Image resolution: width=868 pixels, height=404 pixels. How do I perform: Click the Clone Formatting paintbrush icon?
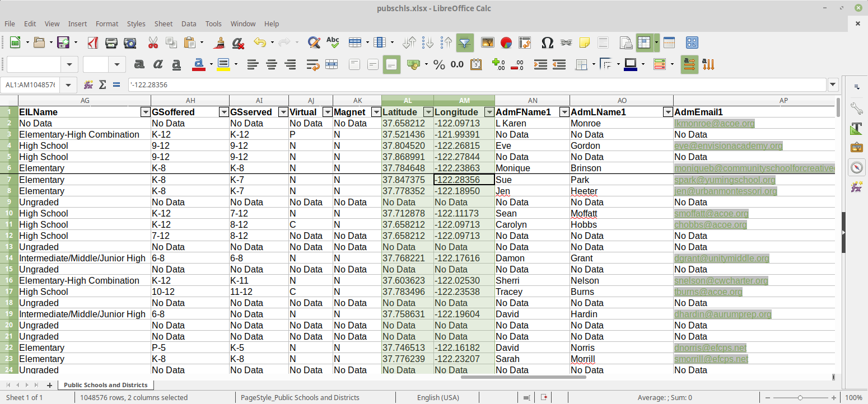pos(220,43)
